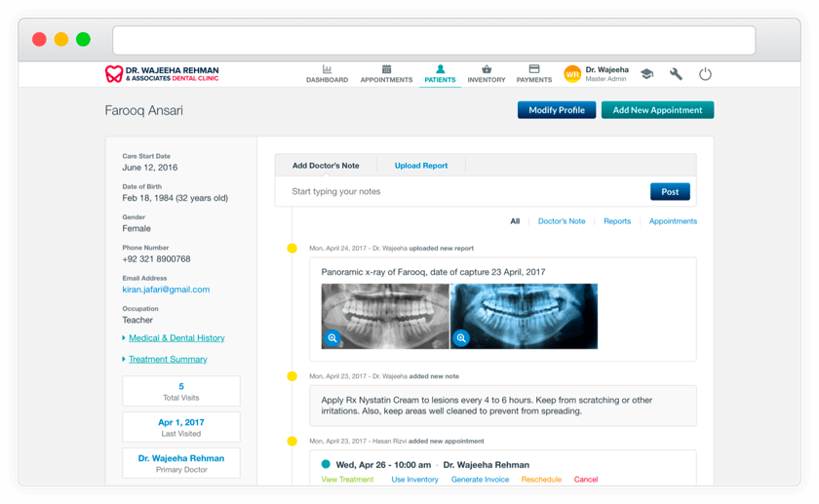Click Use Inventory link

click(414, 480)
